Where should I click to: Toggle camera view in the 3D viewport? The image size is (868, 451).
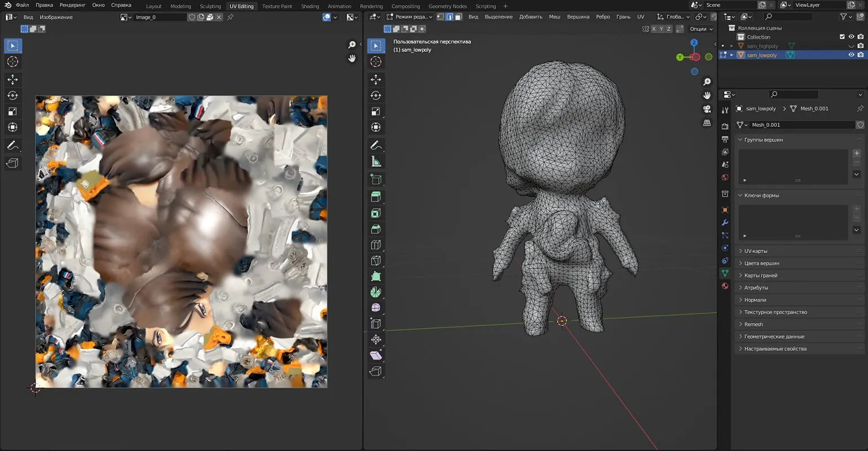click(707, 109)
